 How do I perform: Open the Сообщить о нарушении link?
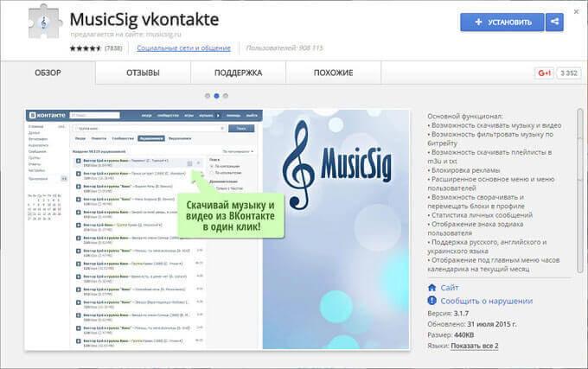point(486,301)
